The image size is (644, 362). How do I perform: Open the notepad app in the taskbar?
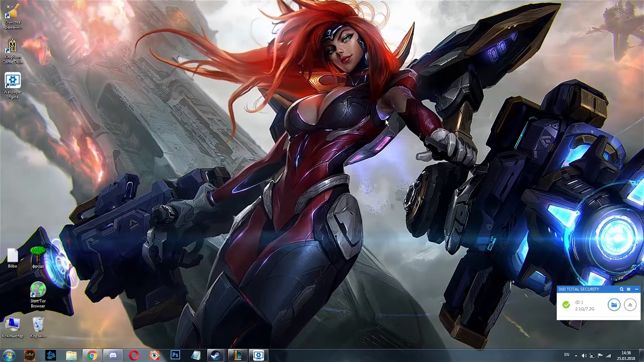[x=196, y=355]
